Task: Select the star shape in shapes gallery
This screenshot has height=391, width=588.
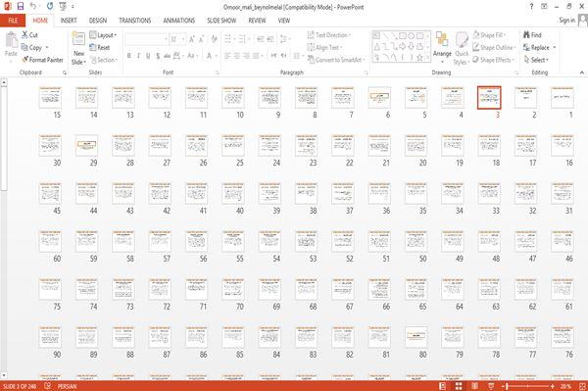Action: [420, 58]
